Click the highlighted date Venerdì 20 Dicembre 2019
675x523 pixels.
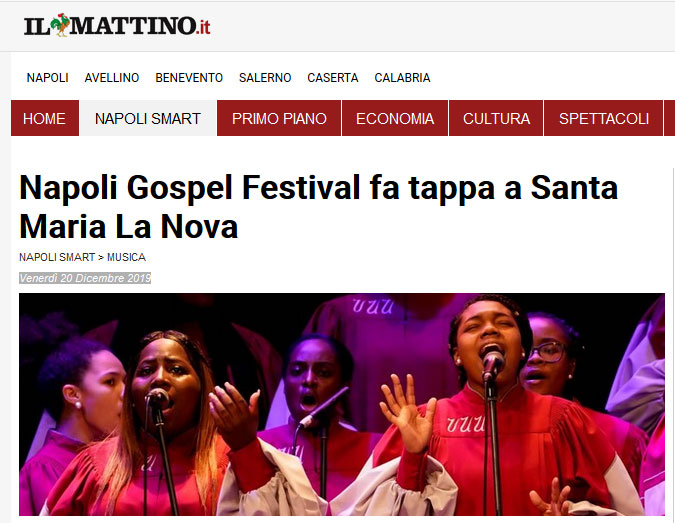[85, 278]
